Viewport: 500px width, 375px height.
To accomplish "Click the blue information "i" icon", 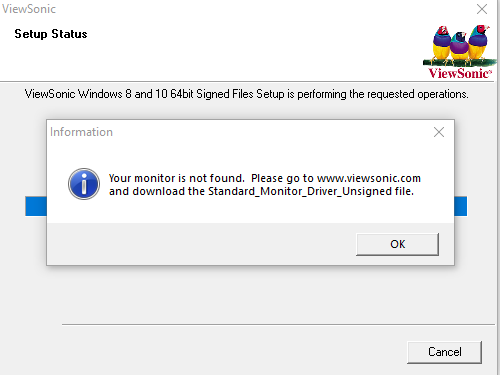I will 84,184.
